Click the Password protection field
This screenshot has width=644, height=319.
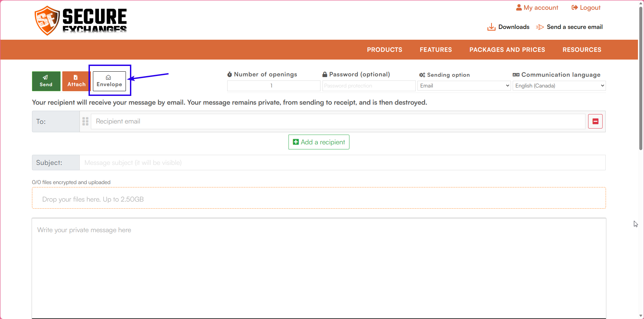(369, 86)
